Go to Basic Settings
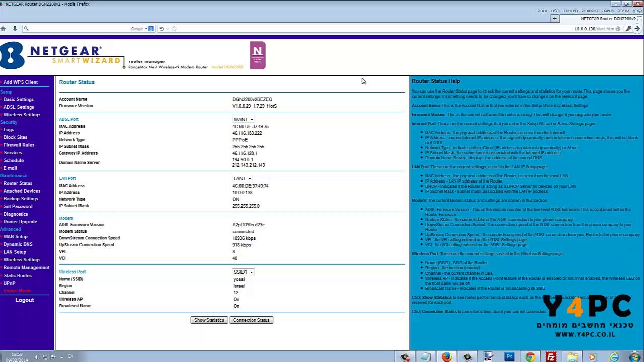The height and width of the screenshot is (362, 644). point(19,99)
